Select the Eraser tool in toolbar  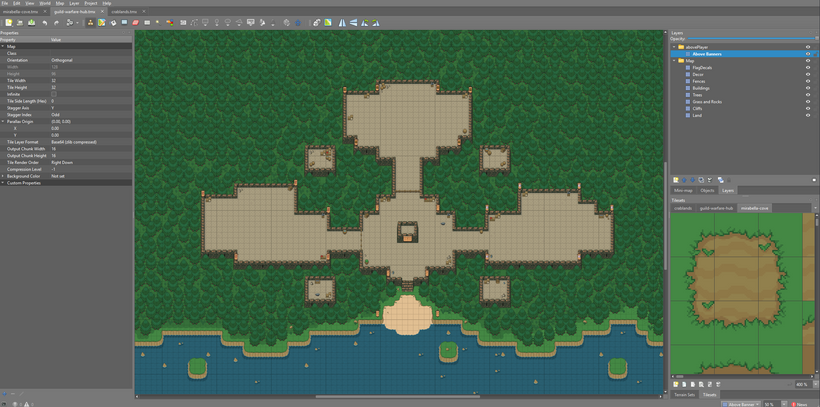point(135,22)
